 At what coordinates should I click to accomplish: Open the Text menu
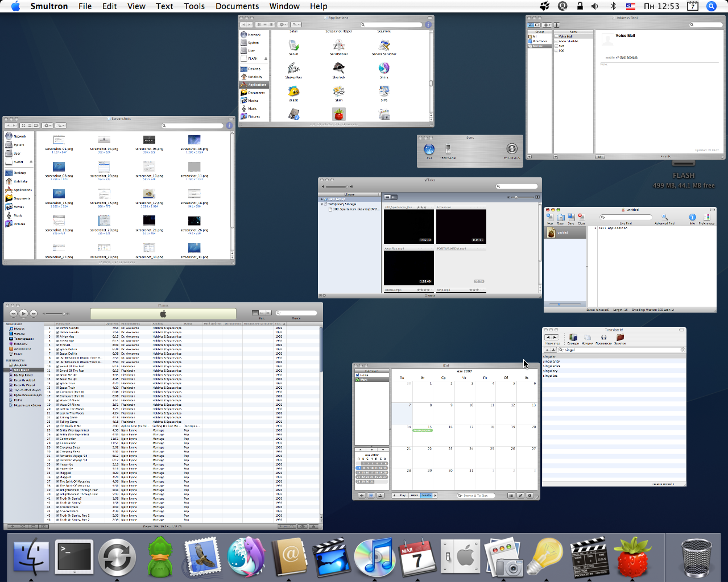coord(164,6)
